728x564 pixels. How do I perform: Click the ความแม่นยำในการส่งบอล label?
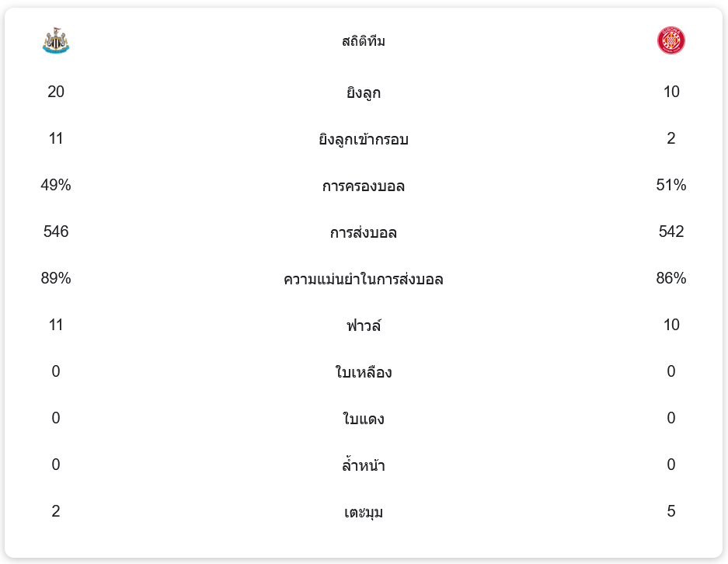coord(364,280)
